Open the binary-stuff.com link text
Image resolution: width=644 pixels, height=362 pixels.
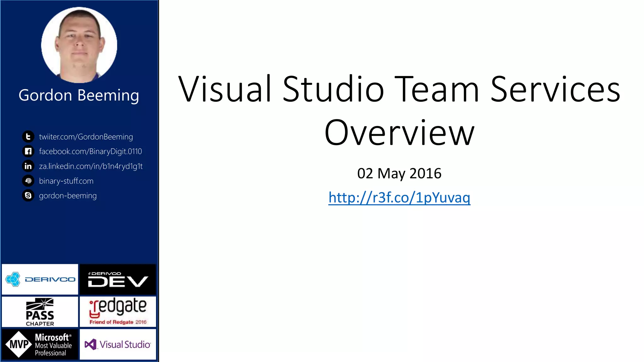coord(66,181)
